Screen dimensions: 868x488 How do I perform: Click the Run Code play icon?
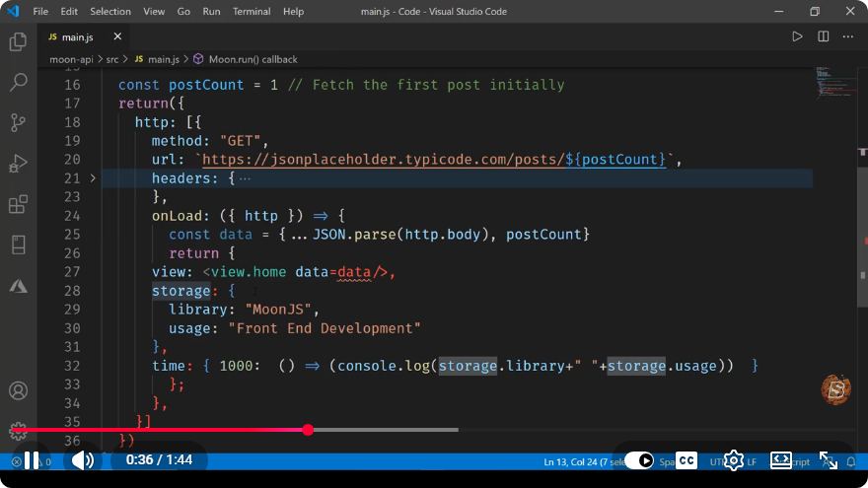[x=797, y=36]
